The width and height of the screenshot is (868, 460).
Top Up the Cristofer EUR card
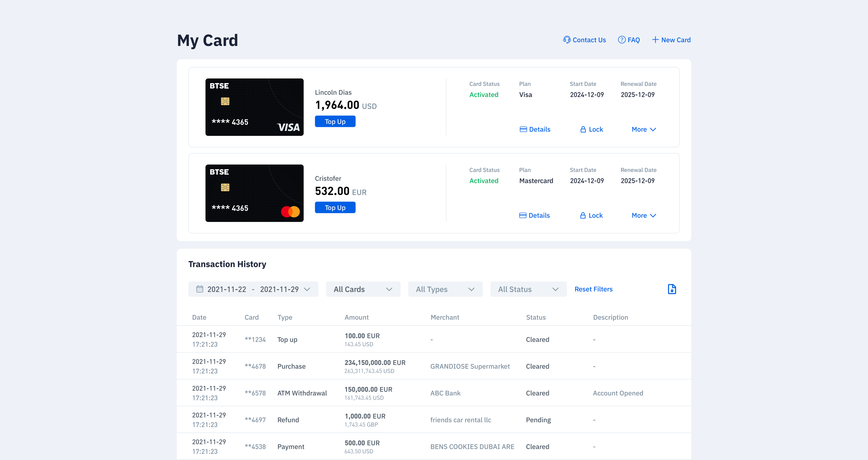[335, 208]
